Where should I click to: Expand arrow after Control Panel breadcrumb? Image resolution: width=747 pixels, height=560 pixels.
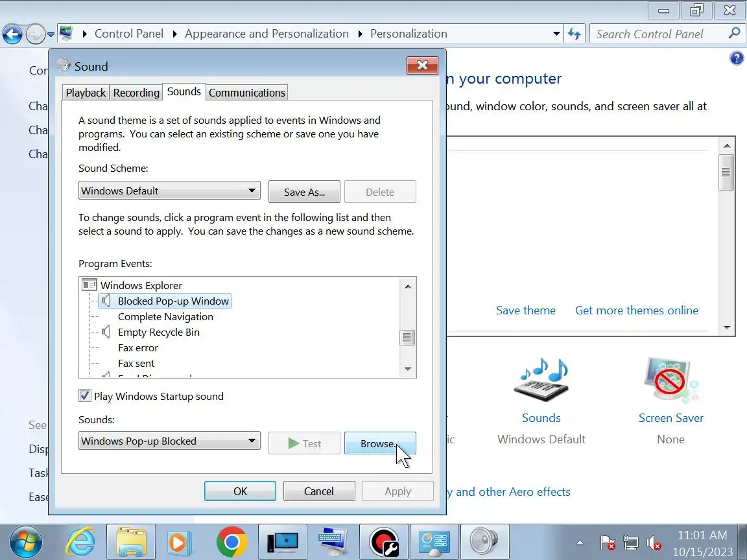(174, 34)
